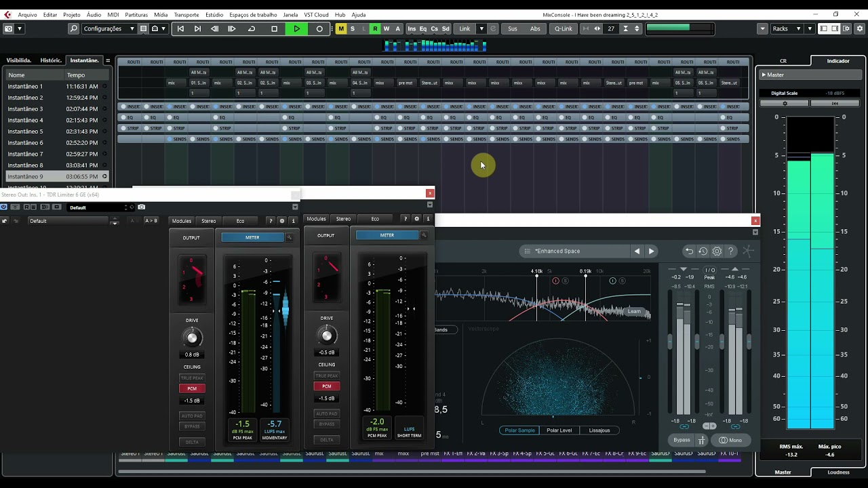868x488 pixels.
Task: Bypass all inserts with Ins button
Action: coord(412,28)
